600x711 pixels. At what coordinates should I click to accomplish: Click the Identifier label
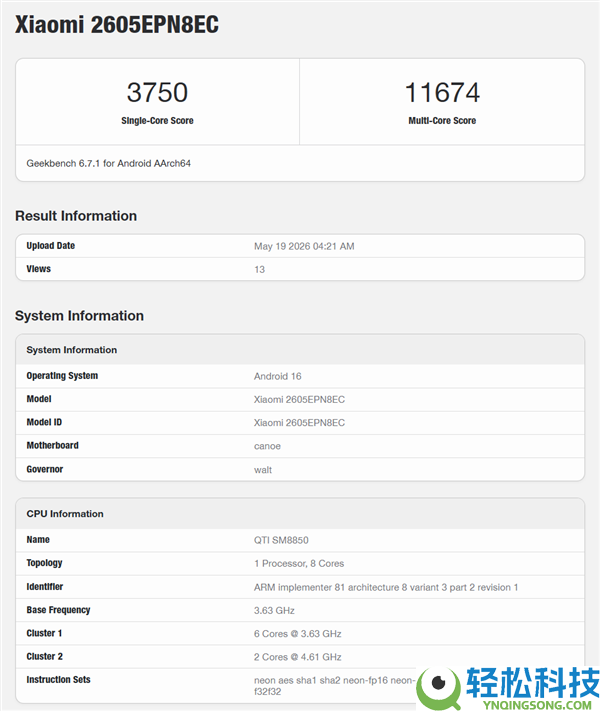pos(44,587)
